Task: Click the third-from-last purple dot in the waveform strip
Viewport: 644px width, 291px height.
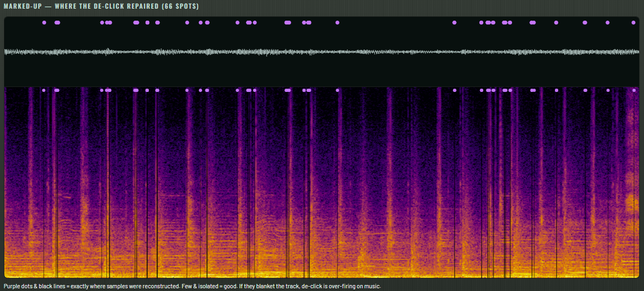Action: click(x=585, y=23)
